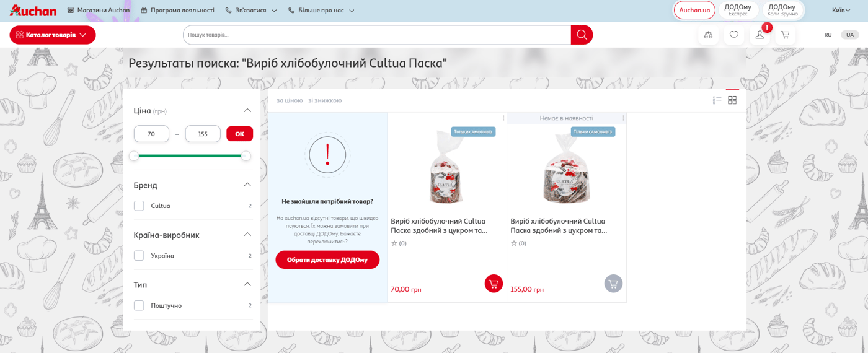Screen dimensions: 868x353
Task: Open options menu on first product card
Action: (503, 118)
